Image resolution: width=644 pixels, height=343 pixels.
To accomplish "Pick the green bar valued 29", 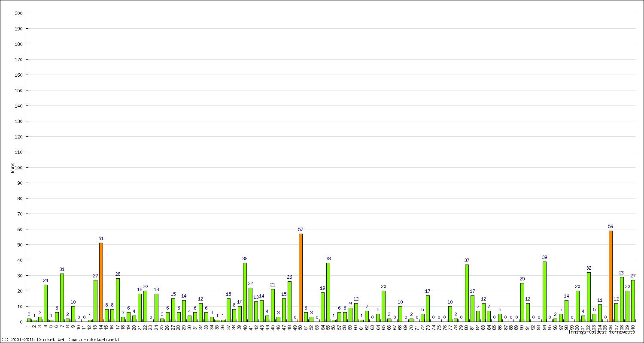I will pyautogui.click(x=622, y=299).
